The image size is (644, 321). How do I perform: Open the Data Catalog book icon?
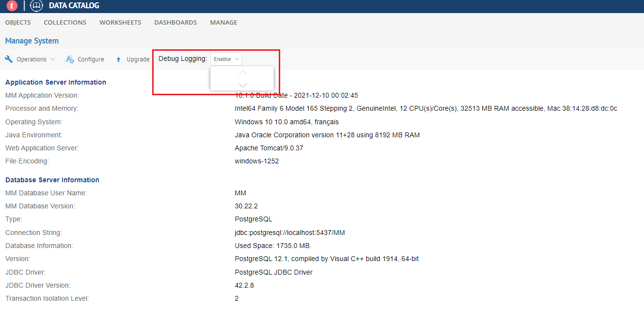36,6
